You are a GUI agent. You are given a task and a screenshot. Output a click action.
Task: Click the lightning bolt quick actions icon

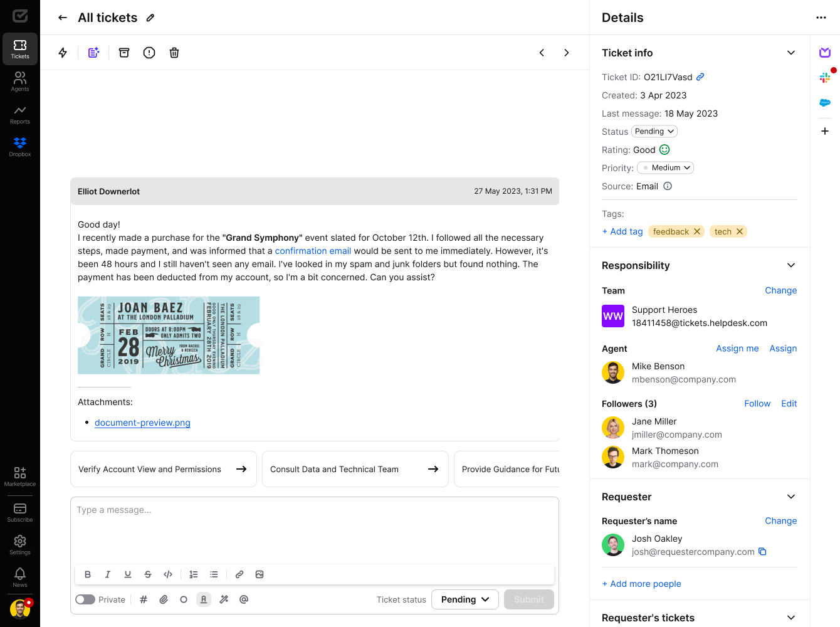[x=63, y=53]
